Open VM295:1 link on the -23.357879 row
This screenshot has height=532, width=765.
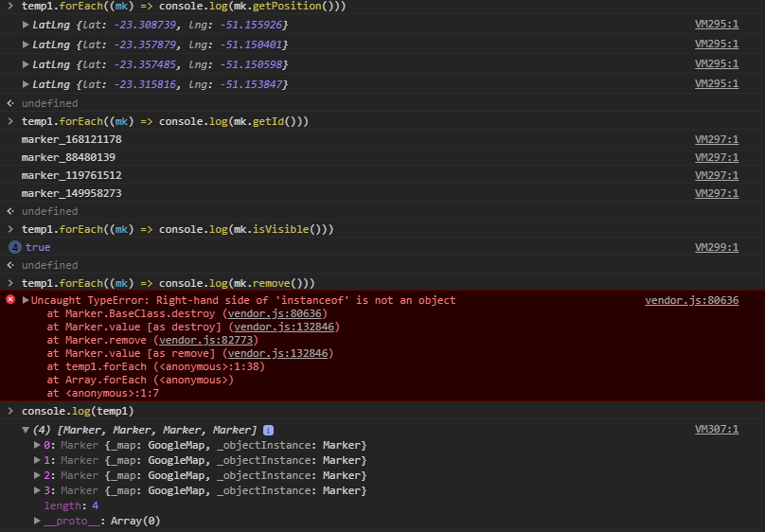[x=716, y=44]
